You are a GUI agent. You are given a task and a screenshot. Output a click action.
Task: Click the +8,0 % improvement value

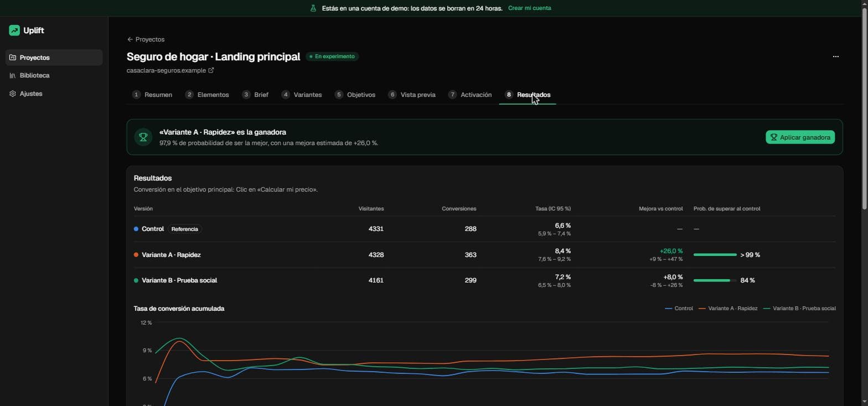tap(673, 277)
